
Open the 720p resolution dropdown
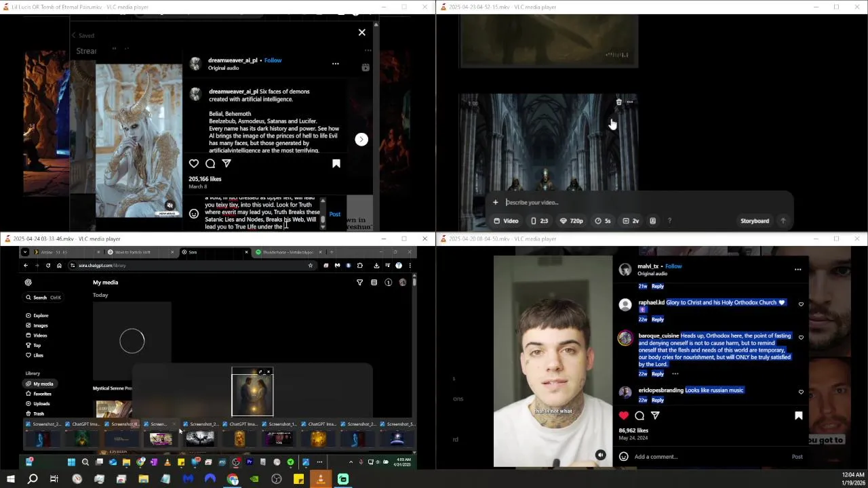pyautogui.click(x=572, y=221)
